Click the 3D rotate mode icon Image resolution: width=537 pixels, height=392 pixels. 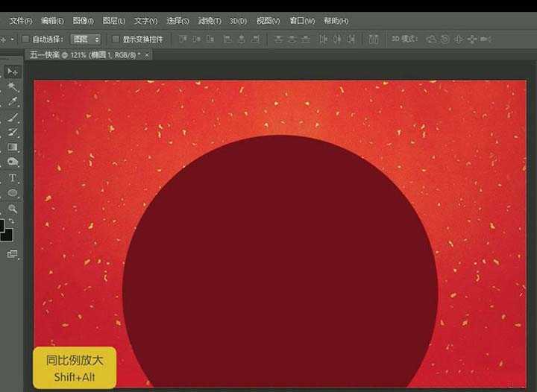tap(432, 39)
